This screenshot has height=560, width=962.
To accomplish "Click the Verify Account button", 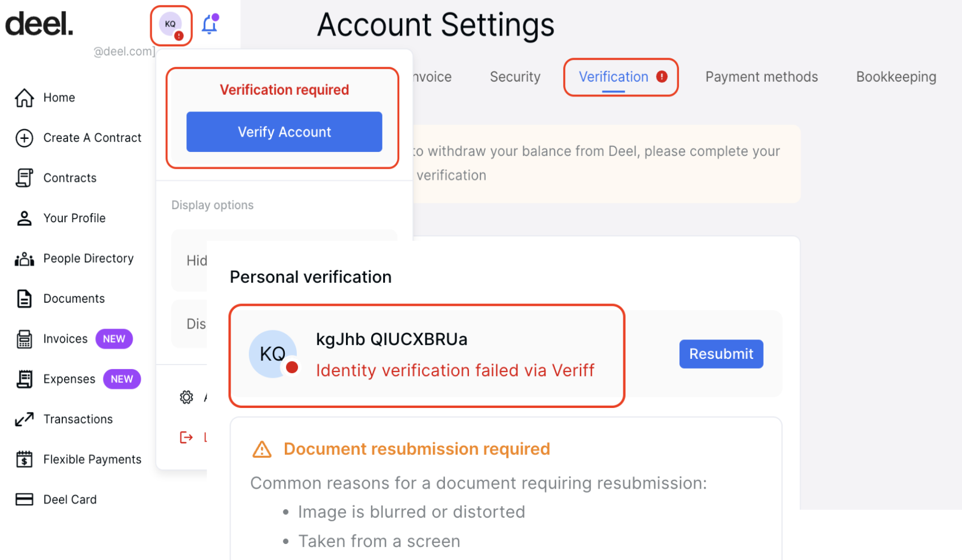I will [284, 132].
